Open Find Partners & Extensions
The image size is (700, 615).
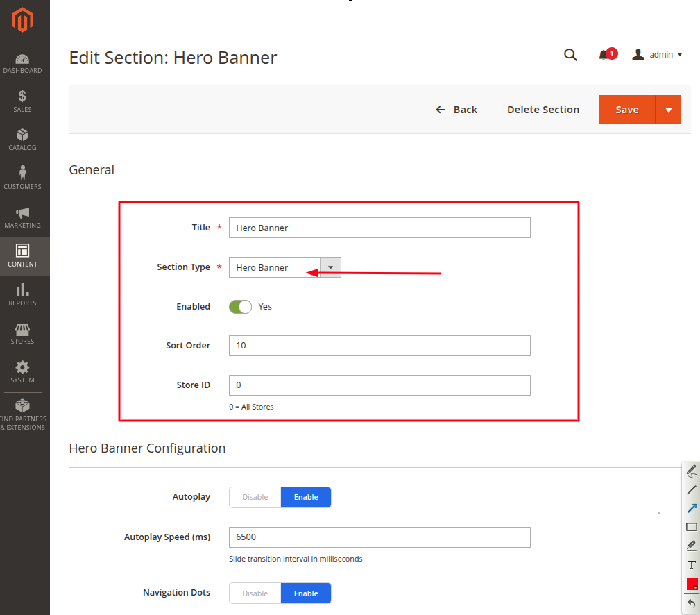pyautogui.click(x=22, y=415)
